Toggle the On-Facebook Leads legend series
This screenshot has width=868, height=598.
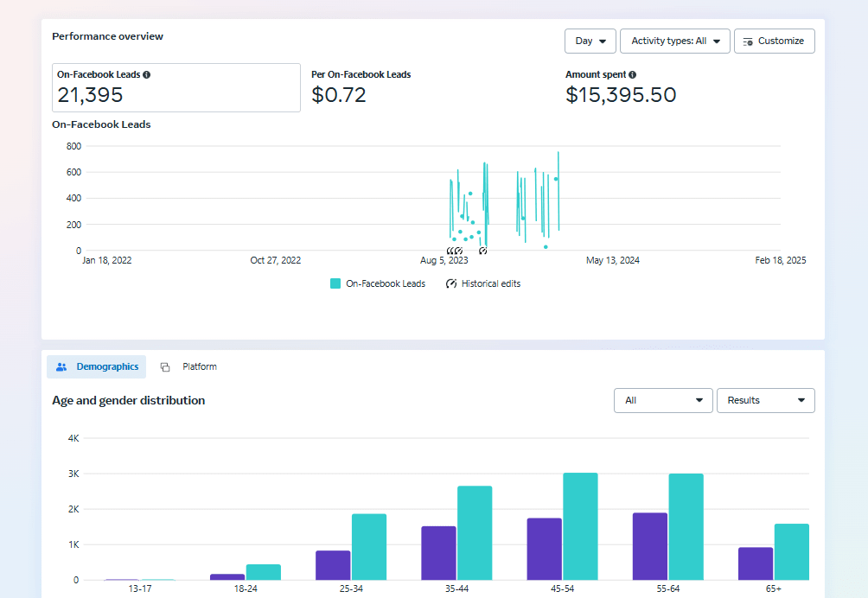(385, 283)
